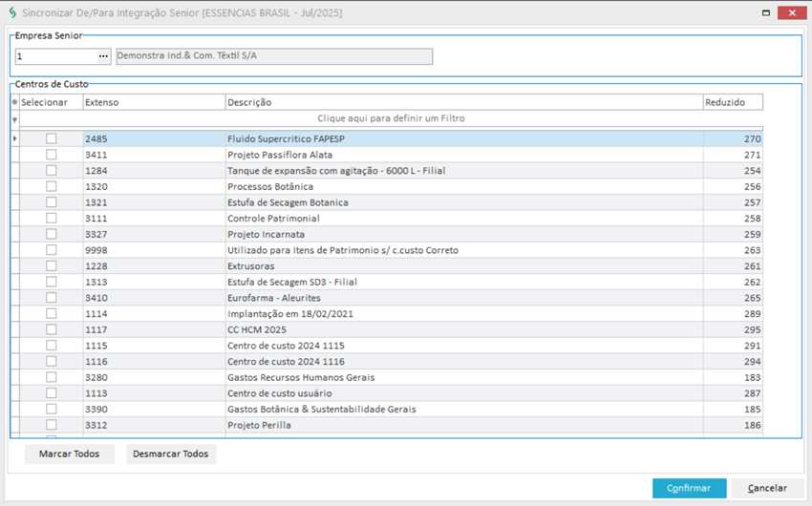Screen dimensions: 812x506
Task: Tick checkbox for row 3390
Action: tap(52, 410)
